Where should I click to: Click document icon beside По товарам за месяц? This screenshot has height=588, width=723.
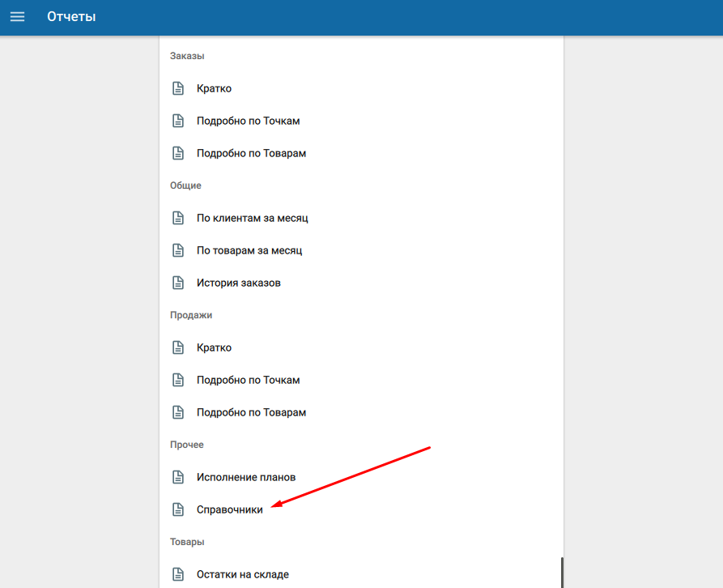pos(178,250)
